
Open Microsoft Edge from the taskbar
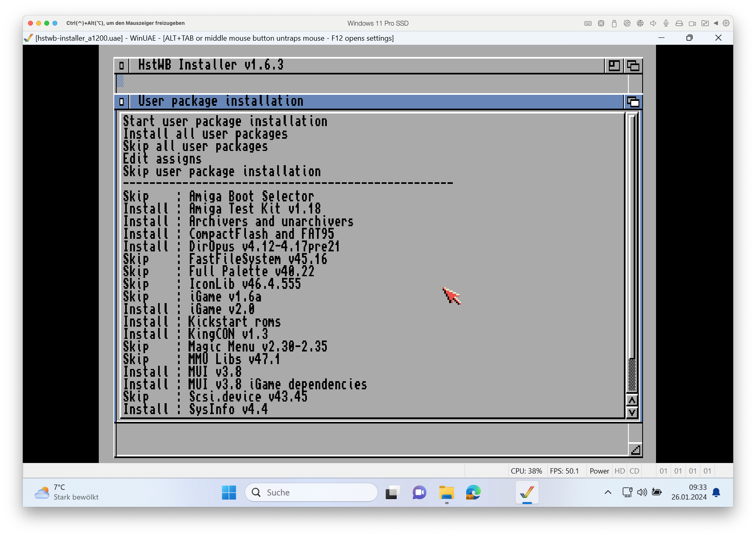point(473,493)
